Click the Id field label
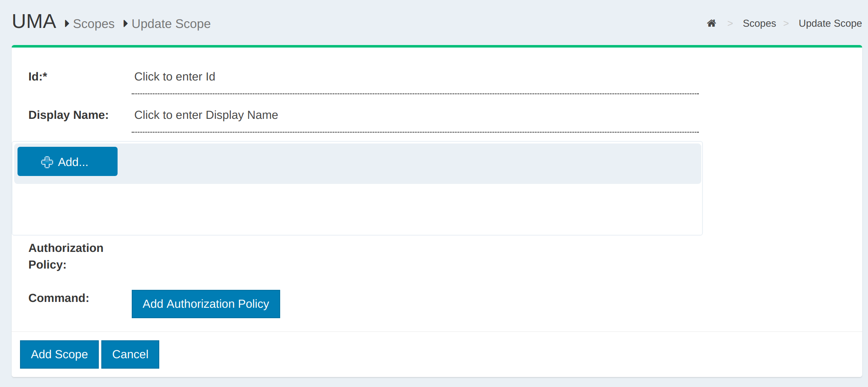Viewport: 868px width, 387px height. (38, 77)
